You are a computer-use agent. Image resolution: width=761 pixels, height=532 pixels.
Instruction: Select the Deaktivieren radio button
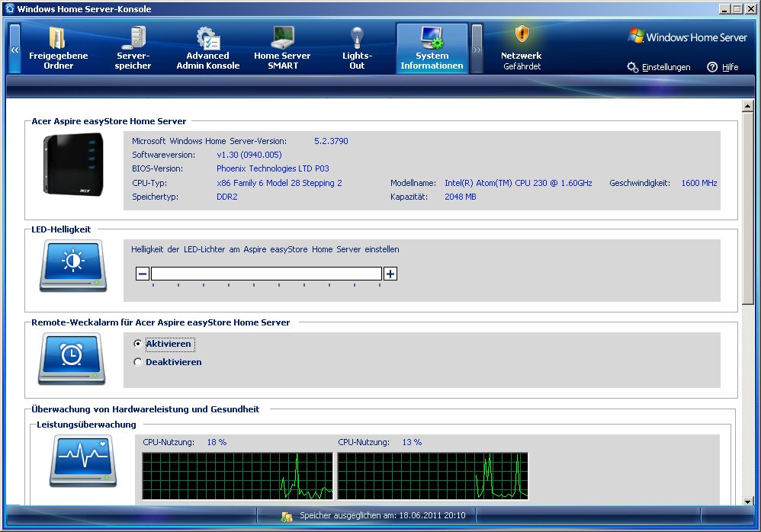[138, 362]
